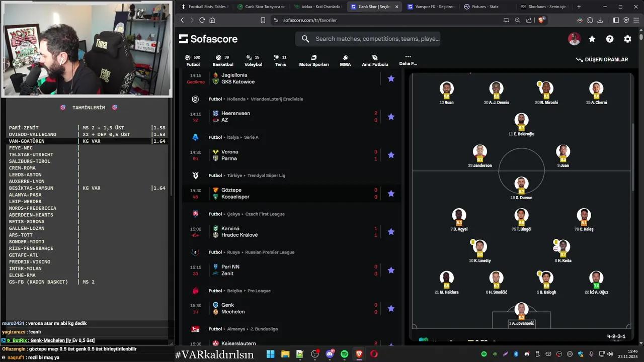The height and width of the screenshot is (362, 644).
Task: Switch to Skorlarım - Senin için tab
Action: (543, 7)
